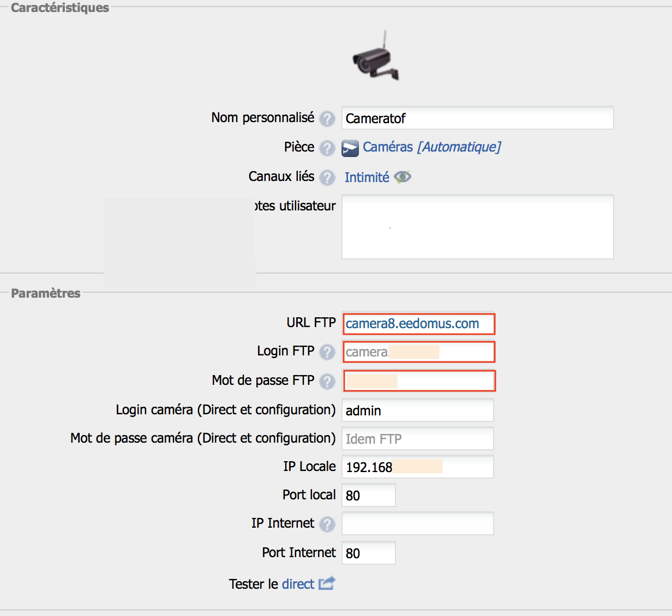Click the Login caméra field containing admin
672x616 pixels.
pos(417,410)
